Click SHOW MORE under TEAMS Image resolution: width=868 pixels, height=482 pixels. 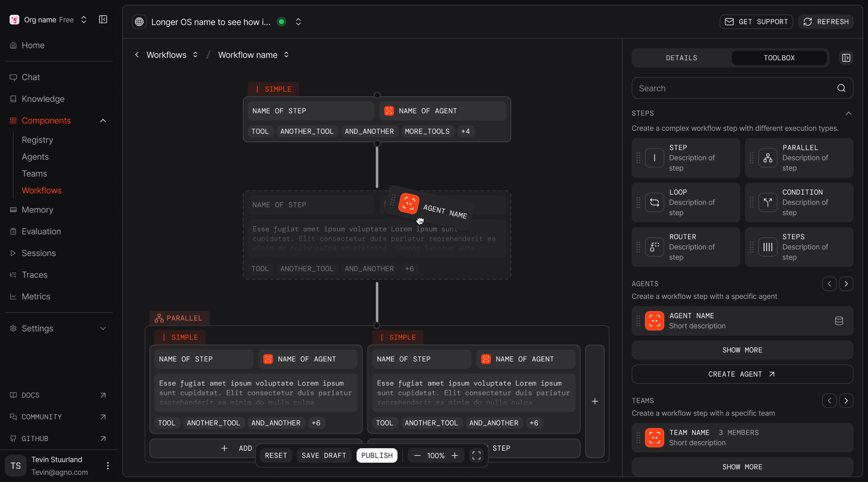[x=742, y=467]
